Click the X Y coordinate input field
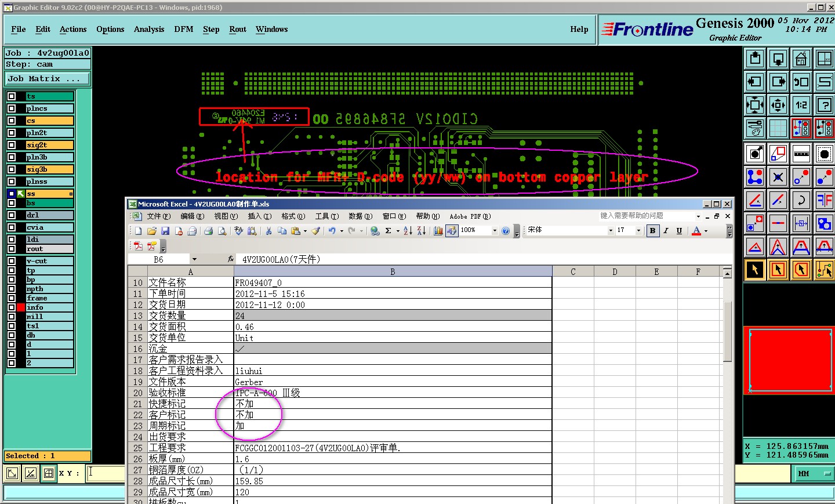 pyautogui.click(x=106, y=473)
